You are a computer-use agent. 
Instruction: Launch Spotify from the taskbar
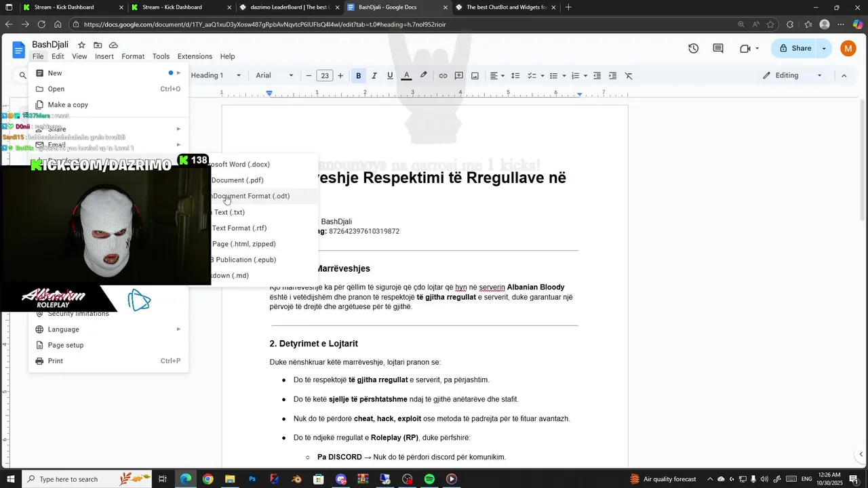[429, 479]
